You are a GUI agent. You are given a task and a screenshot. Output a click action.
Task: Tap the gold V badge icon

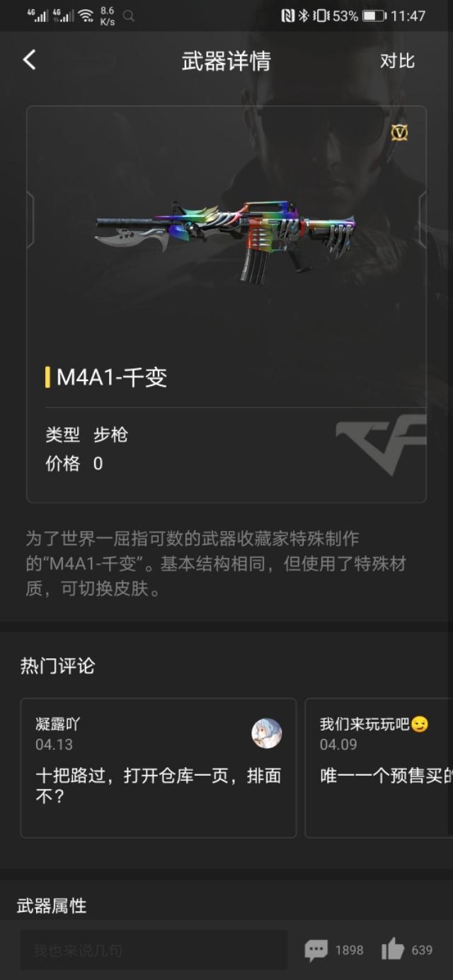[399, 132]
